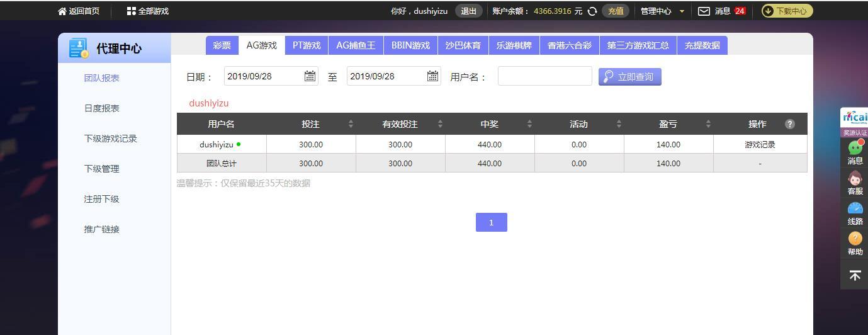Click the 充值 recharge button

click(x=616, y=11)
